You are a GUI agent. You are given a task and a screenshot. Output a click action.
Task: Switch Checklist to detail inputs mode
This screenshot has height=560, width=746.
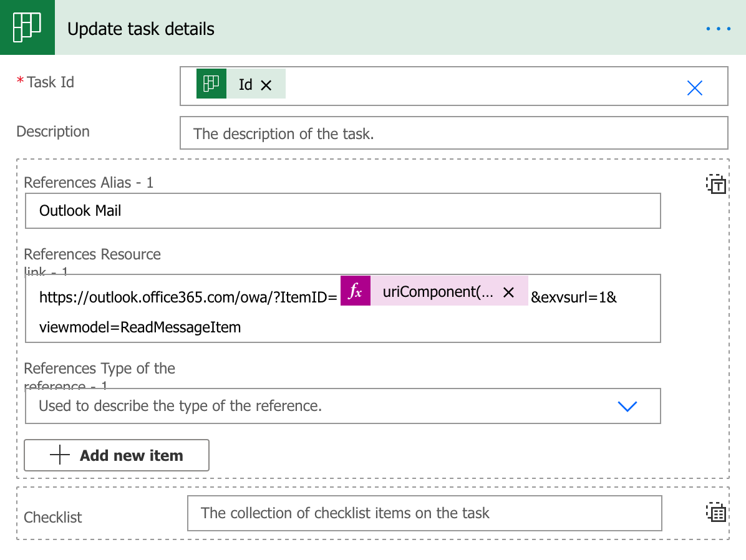715,513
